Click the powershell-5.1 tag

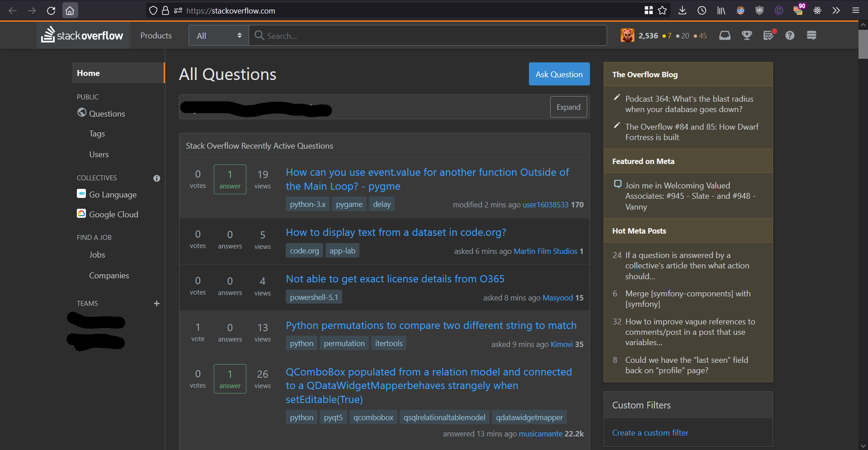click(314, 297)
